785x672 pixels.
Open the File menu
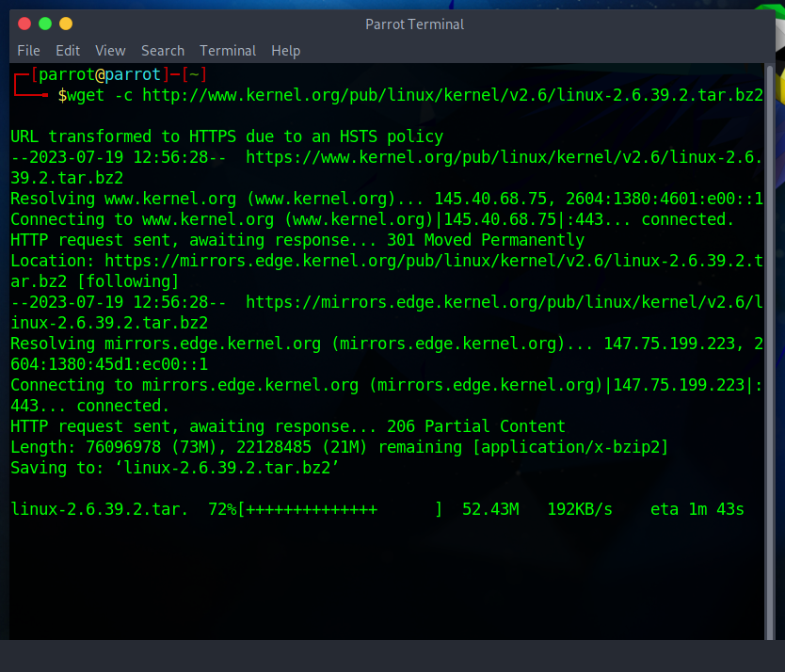(x=28, y=51)
